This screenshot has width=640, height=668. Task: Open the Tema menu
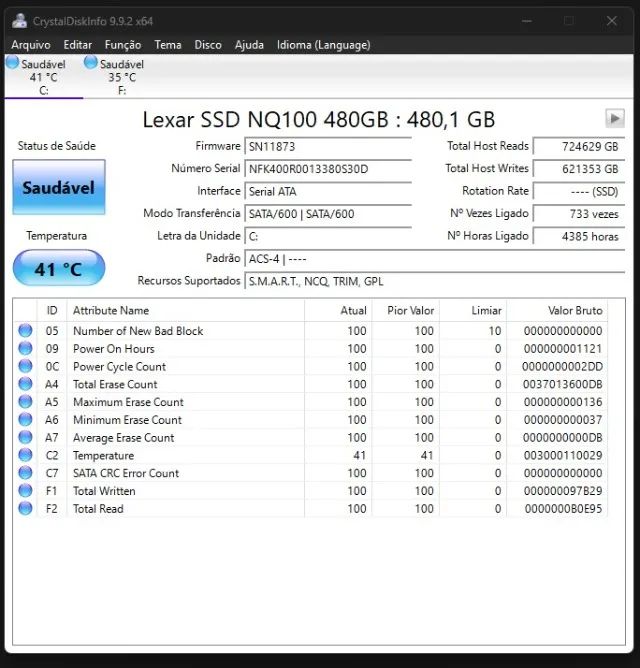coord(168,45)
